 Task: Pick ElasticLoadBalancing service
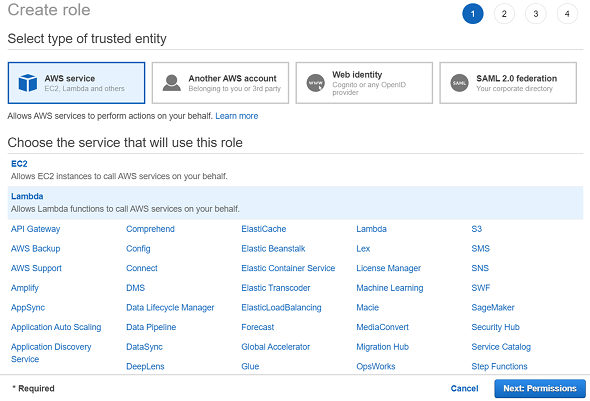point(281,307)
